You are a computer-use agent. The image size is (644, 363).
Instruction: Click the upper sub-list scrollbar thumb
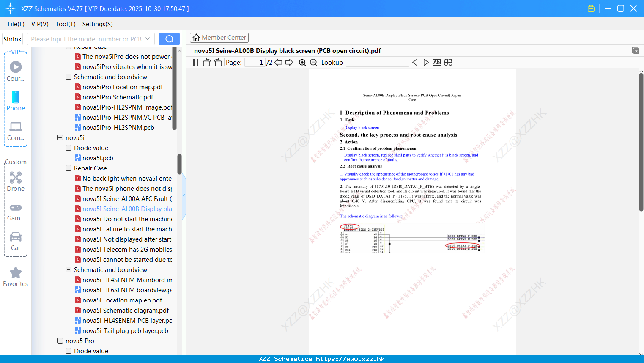coord(174,89)
